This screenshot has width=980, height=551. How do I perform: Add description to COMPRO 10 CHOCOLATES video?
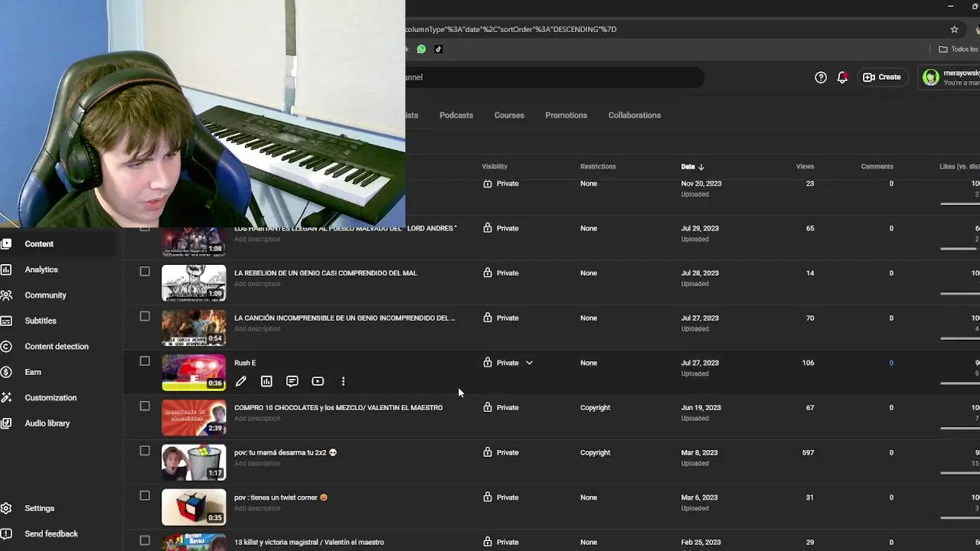[257, 419]
